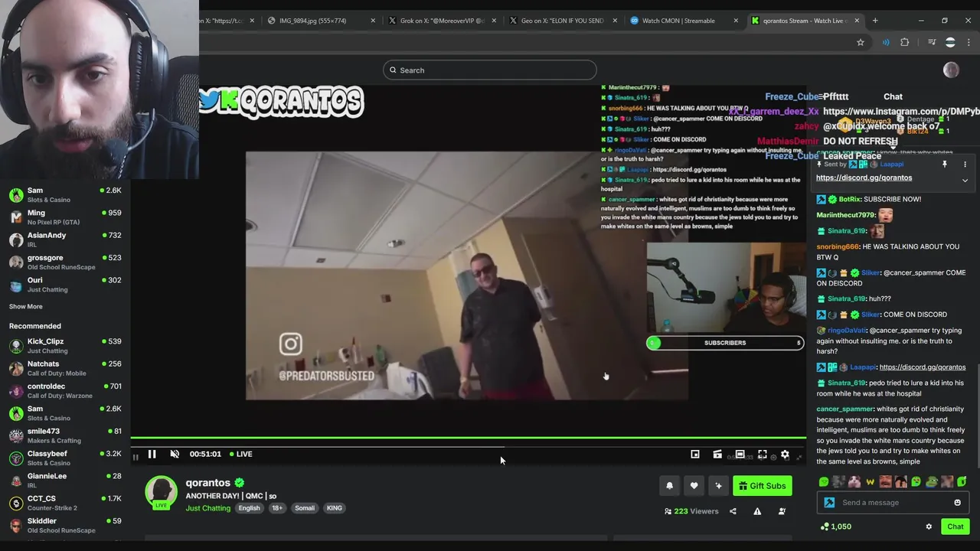Open pinned discord.gg/qorantos link
This screenshot has height=551, width=980.
click(x=864, y=178)
